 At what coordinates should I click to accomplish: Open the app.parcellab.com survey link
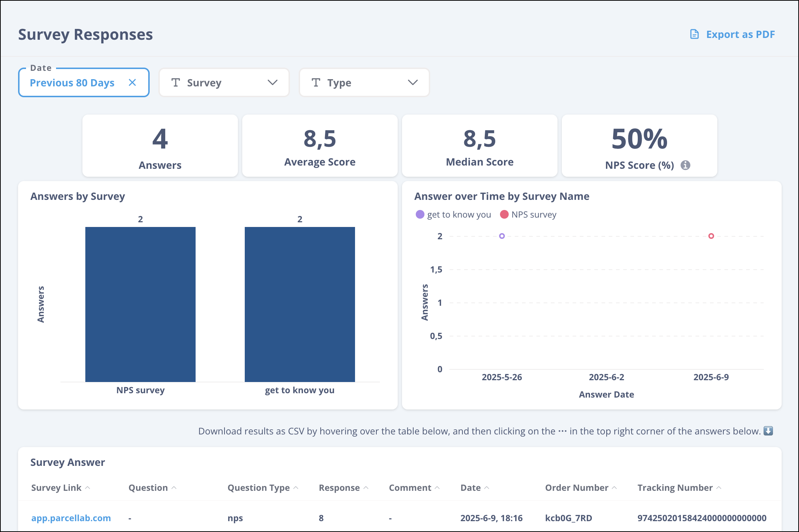(x=71, y=518)
